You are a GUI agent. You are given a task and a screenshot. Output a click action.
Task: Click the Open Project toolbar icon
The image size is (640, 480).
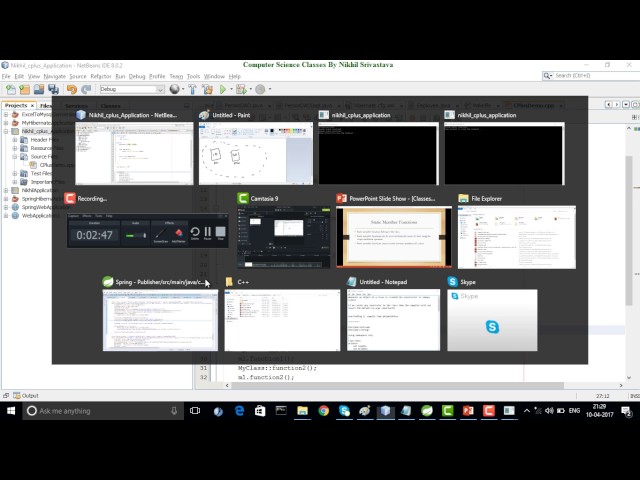click(39, 89)
